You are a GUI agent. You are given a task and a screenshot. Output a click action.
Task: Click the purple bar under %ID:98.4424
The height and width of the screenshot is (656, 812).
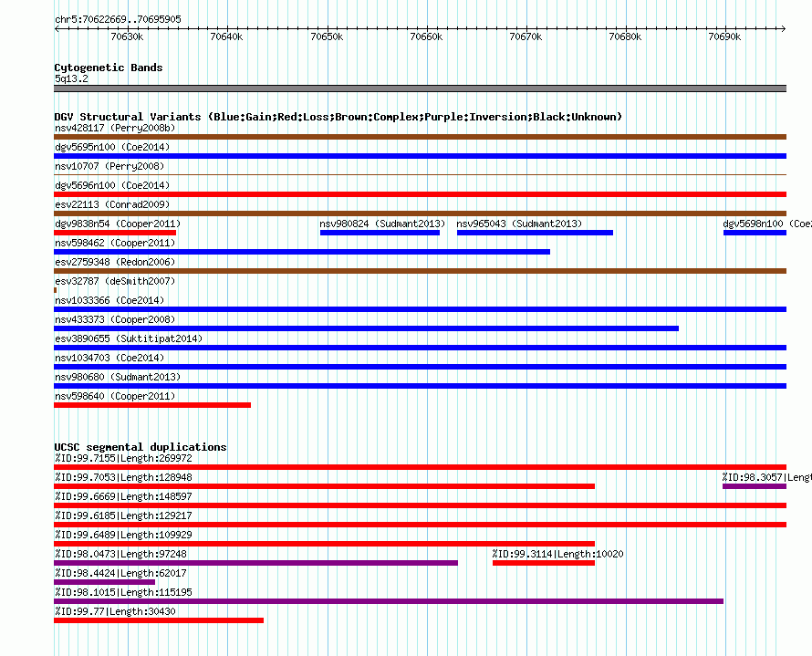[x=105, y=582]
